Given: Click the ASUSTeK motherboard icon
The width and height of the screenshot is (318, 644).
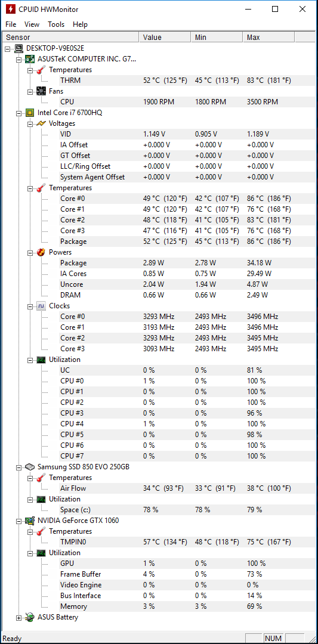Looking at the screenshot, I should pyautogui.click(x=30, y=59).
